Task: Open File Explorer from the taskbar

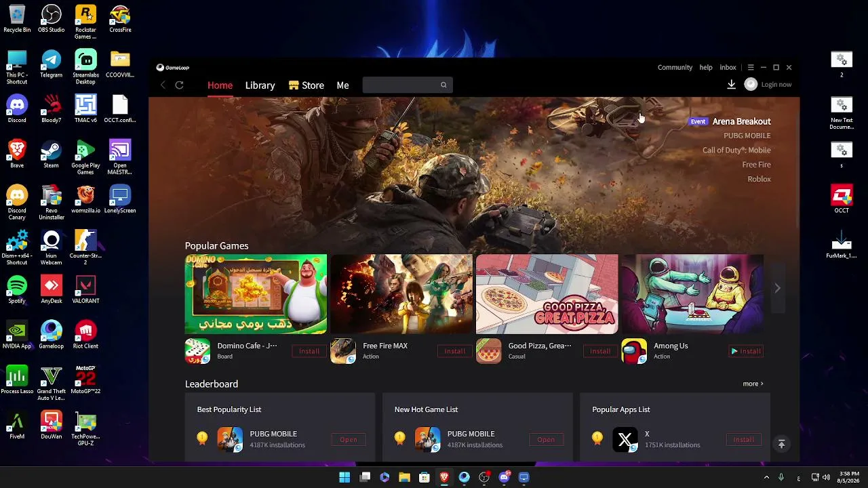Action: click(x=404, y=477)
